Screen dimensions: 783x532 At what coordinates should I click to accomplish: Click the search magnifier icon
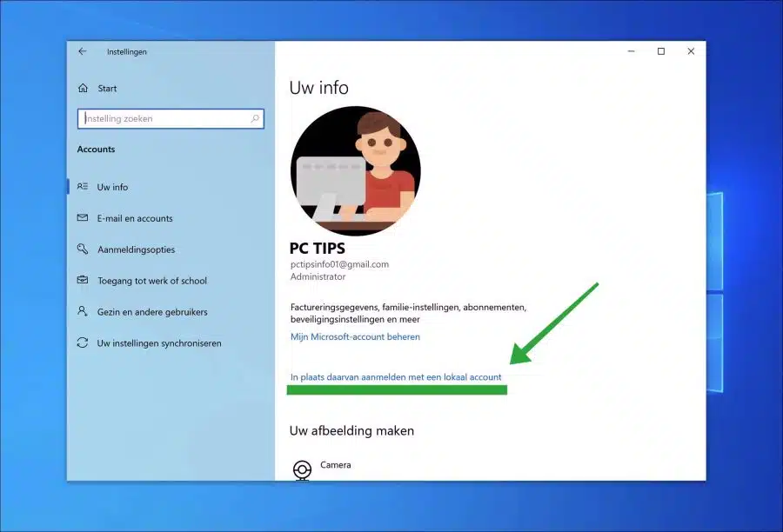pos(255,119)
